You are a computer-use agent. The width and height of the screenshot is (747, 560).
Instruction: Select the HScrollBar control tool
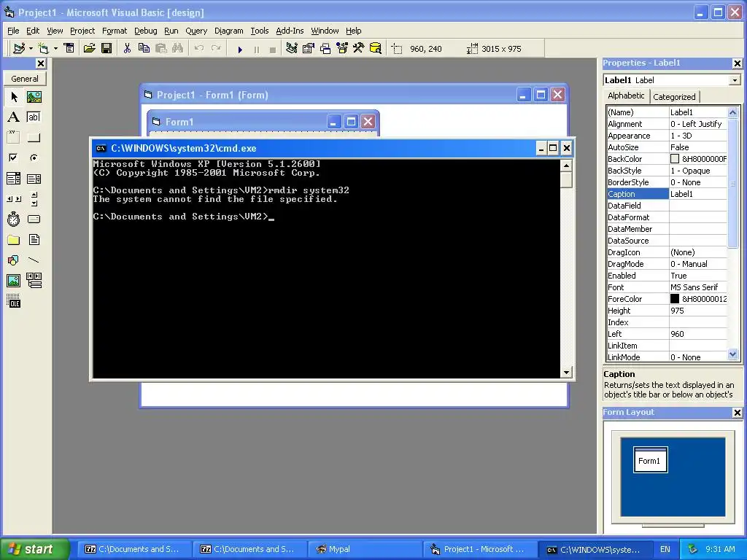coord(14,199)
